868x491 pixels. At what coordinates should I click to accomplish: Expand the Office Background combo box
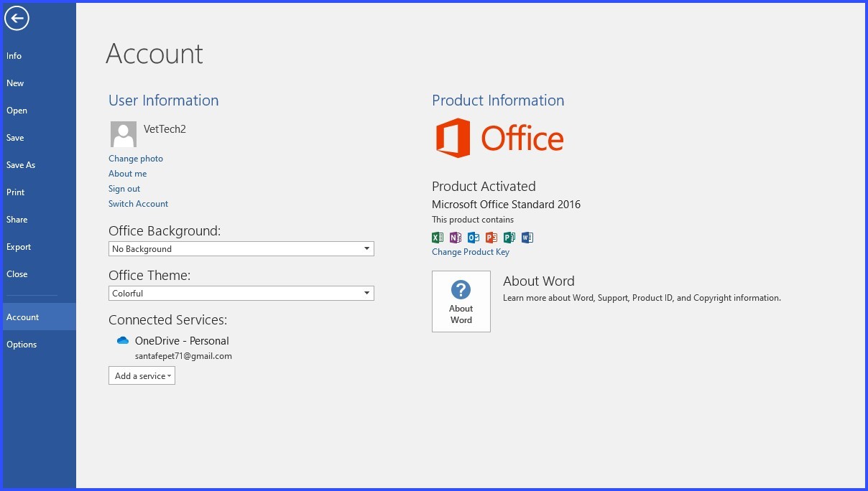241,249
